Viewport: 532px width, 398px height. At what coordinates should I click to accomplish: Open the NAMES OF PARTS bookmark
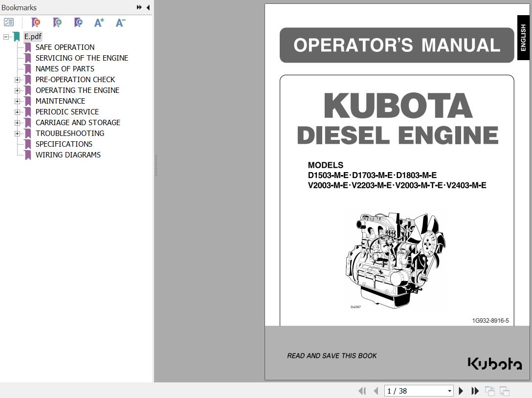65,69
